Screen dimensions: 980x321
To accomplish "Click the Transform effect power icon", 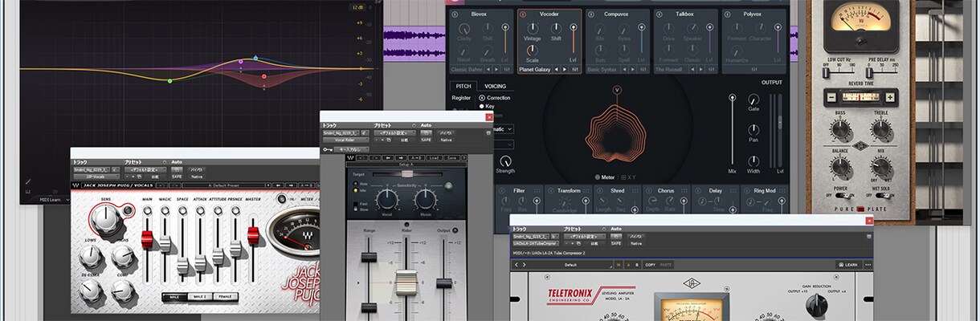I will (x=553, y=191).
